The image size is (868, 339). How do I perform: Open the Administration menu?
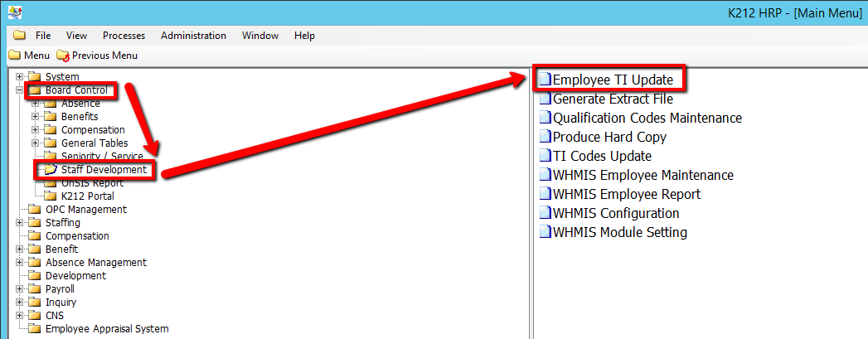pos(193,36)
